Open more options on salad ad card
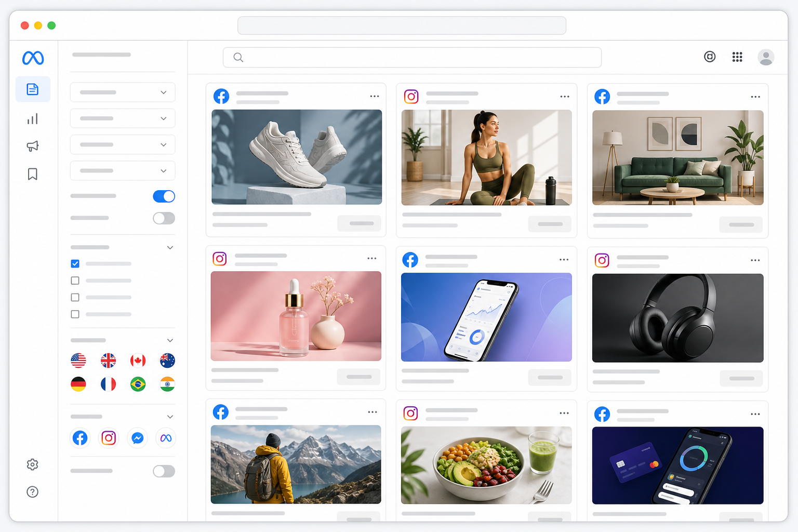Viewport: 798px width, 532px height. click(564, 413)
